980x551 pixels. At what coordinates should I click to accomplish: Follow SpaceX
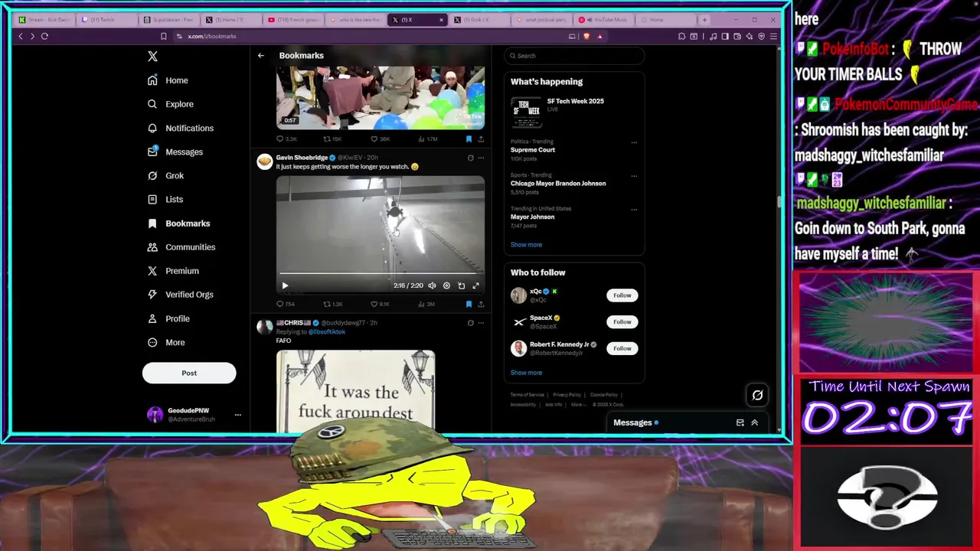(x=622, y=322)
